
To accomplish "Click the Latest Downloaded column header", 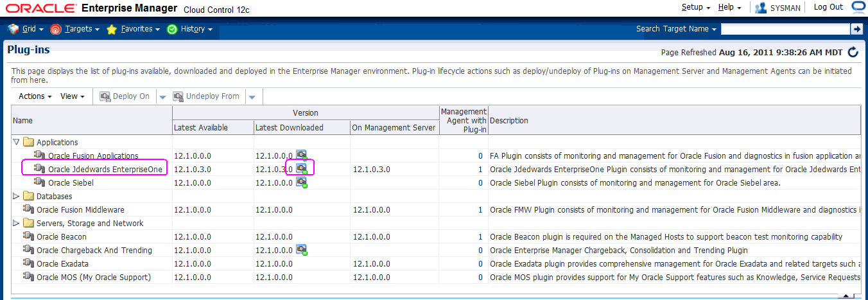I will tap(302, 128).
